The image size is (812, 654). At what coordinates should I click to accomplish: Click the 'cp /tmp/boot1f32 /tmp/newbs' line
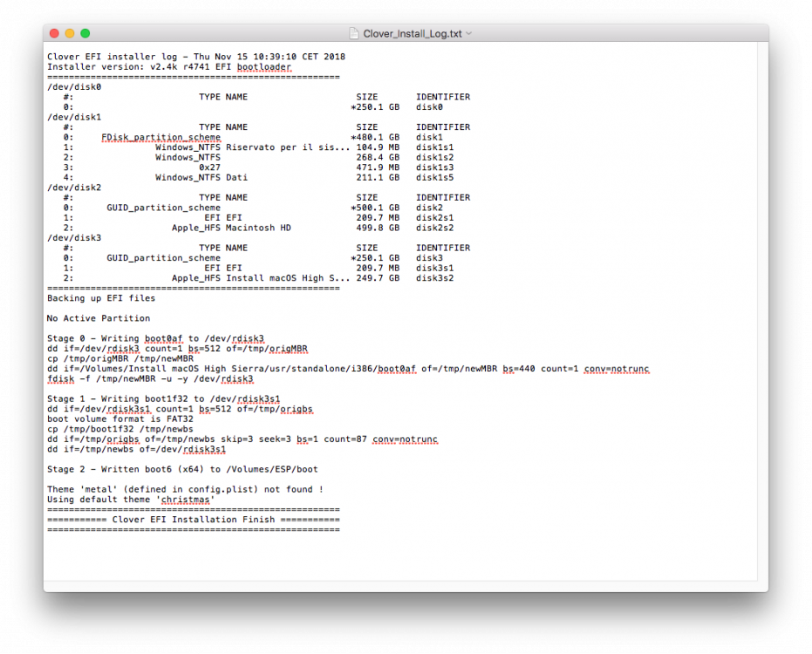point(120,429)
